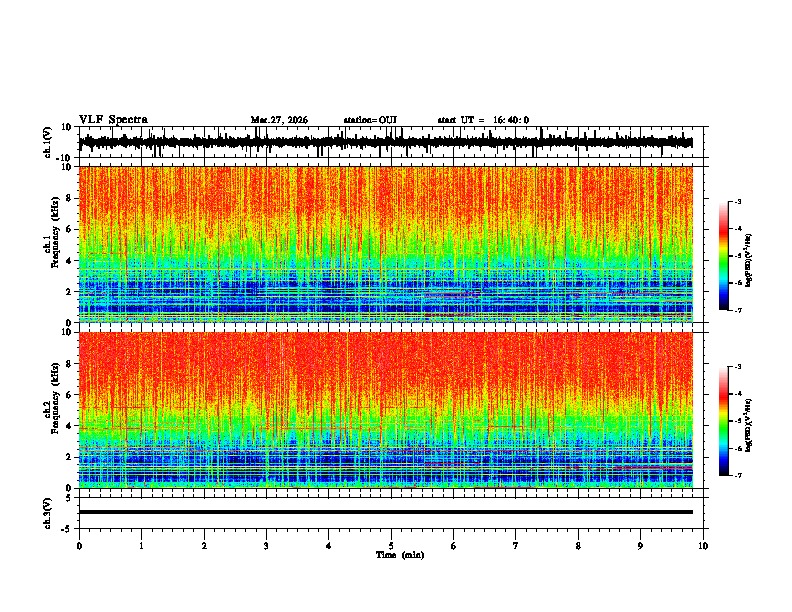Click the ch.1 colorbar log(PSD) unit label

pyautogui.click(x=749, y=260)
